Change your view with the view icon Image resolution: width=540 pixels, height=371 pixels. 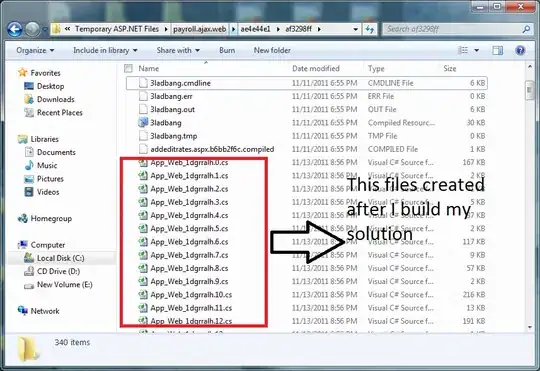click(463, 50)
